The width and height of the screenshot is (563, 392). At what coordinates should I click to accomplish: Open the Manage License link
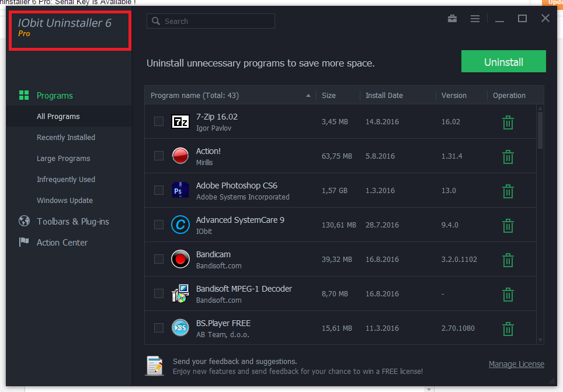[516, 364]
